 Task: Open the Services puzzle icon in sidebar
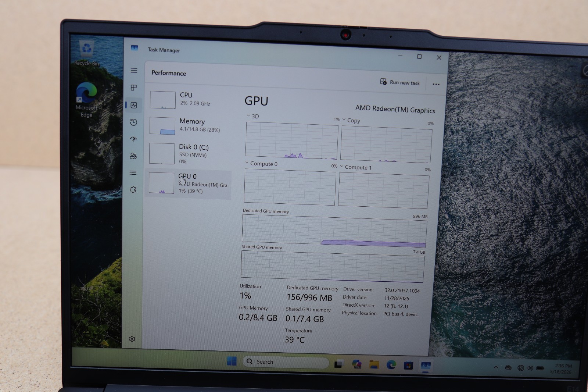click(x=133, y=190)
